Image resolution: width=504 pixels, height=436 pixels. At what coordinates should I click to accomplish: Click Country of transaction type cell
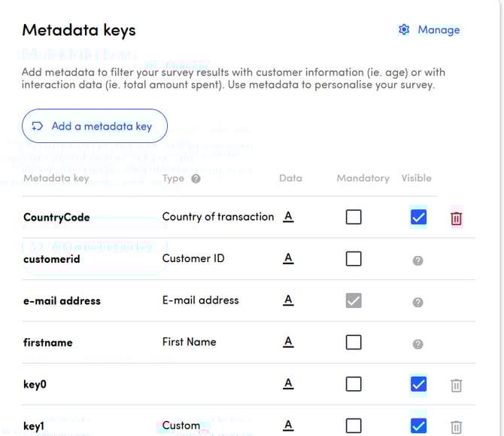(218, 217)
